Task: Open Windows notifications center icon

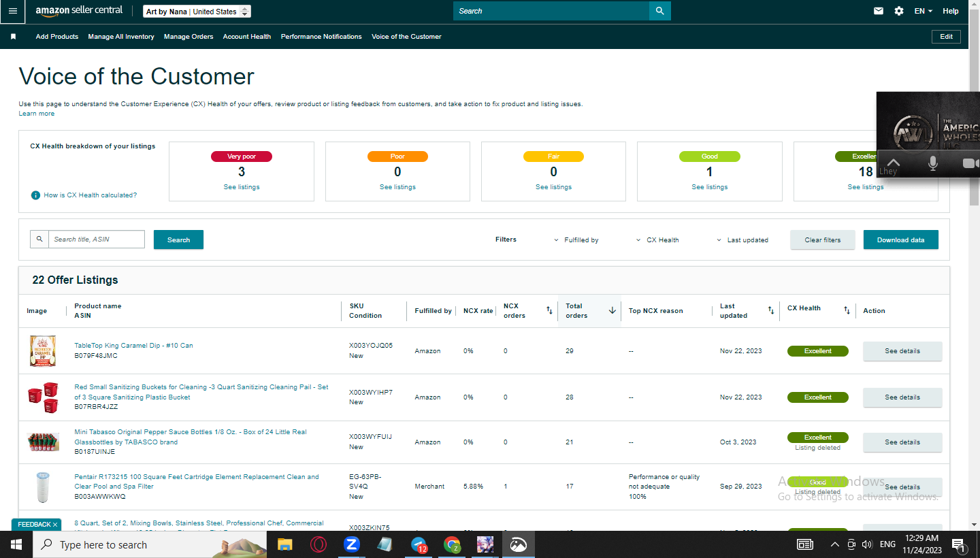Action: tap(958, 544)
